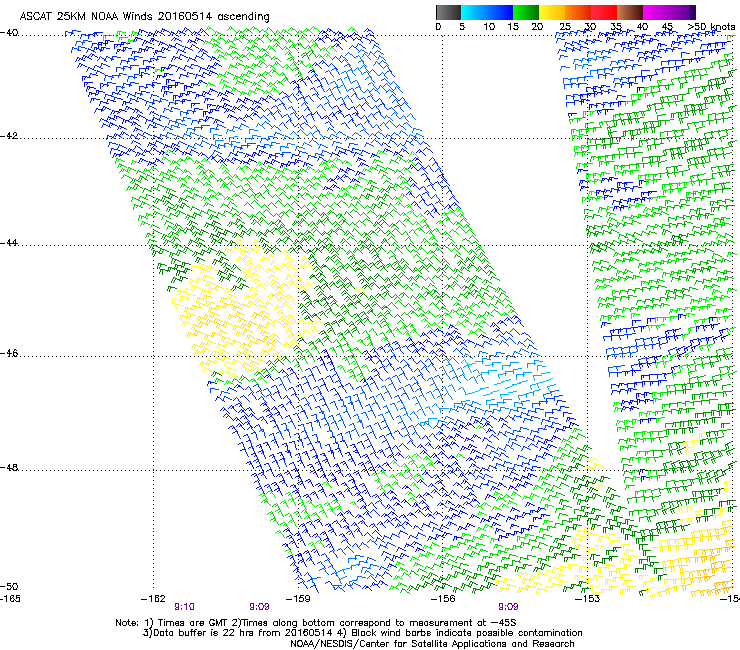Click the longitude label '-153'
Image resolution: width=740 pixels, height=650 pixels.
click(x=587, y=599)
